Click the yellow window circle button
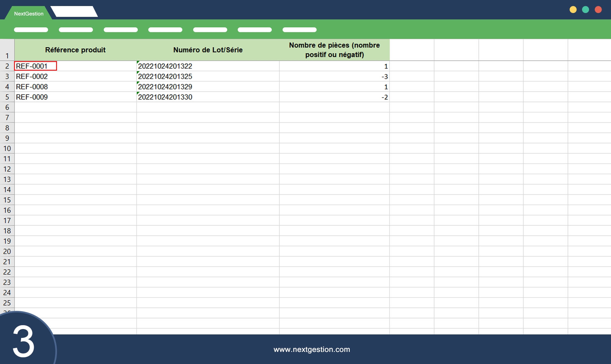The width and height of the screenshot is (611, 364). pyautogui.click(x=573, y=10)
